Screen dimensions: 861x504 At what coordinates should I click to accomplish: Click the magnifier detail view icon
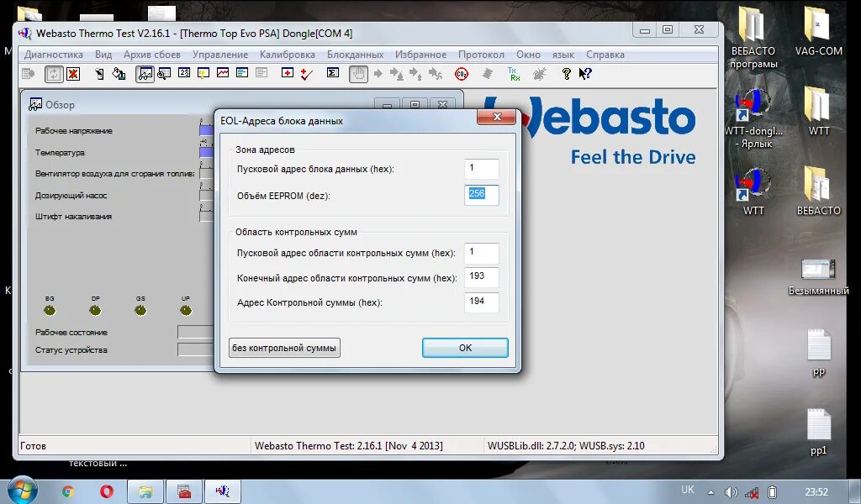pos(164,73)
